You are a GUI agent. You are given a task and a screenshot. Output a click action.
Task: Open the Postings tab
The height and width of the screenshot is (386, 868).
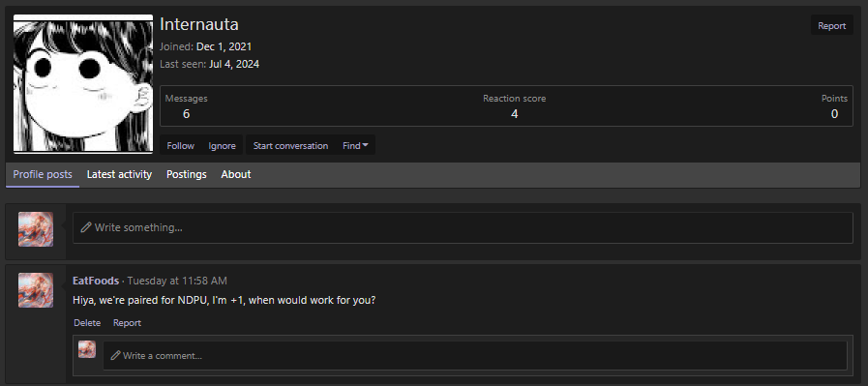click(x=187, y=174)
